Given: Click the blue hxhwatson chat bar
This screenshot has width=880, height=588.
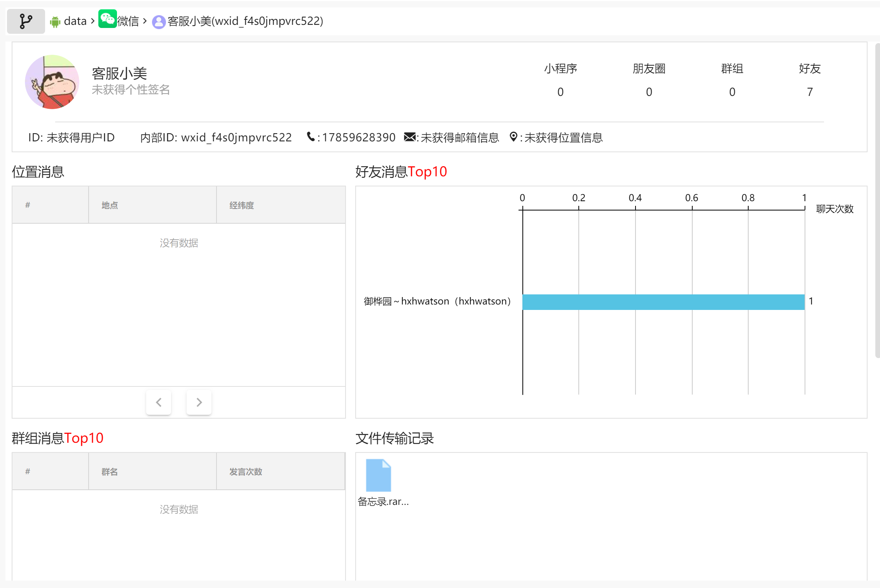Looking at the screenshot, I should point(663,302).
